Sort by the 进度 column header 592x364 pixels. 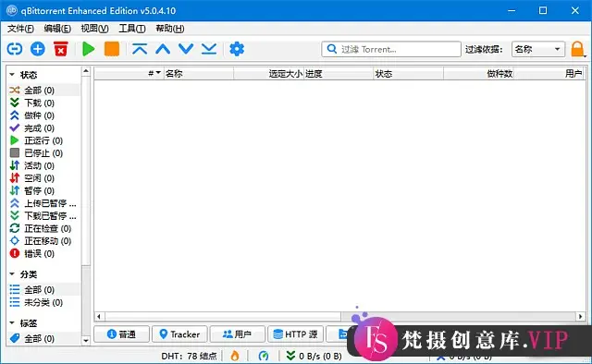point(339,74)
